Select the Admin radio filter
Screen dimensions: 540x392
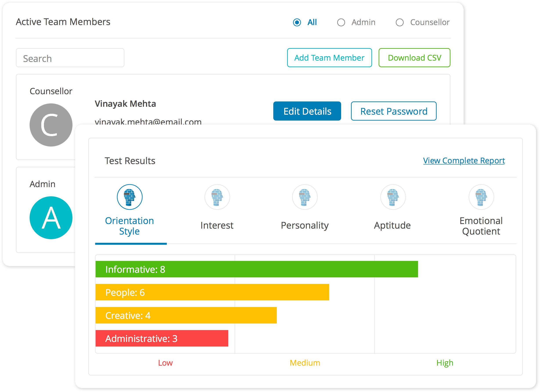341,22
